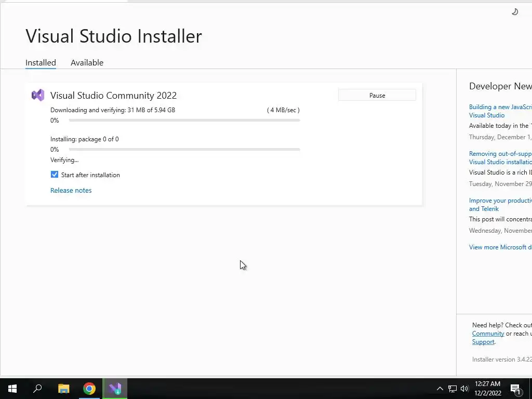532x399 pixels.
Task: Open 'Removing out-of-support' news article
Action: click(500, 158)
